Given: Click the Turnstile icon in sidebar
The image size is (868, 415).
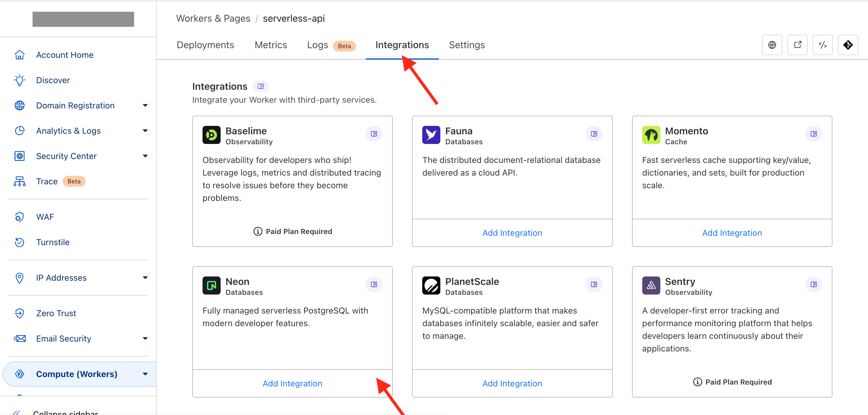Looking at the screenshot, I should [20, 242].
